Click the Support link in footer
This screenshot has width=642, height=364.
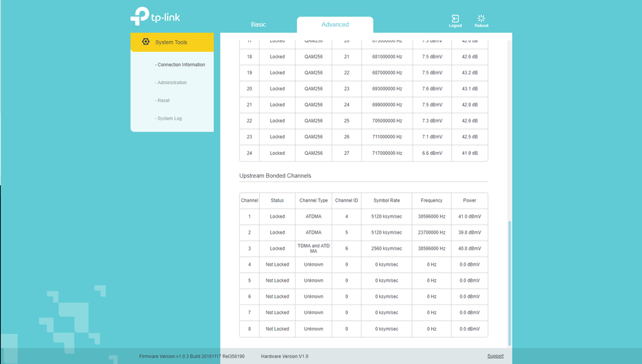[x=495, y=356]
